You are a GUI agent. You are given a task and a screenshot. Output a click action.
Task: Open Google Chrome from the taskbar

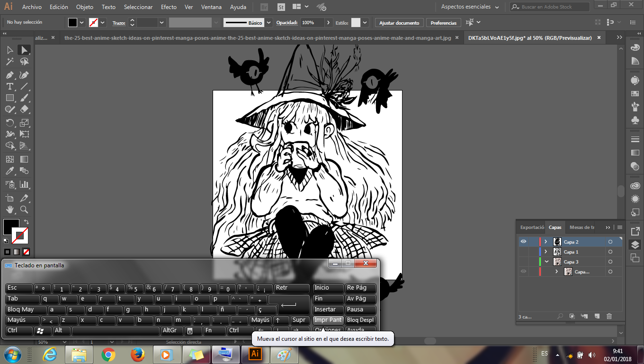(108, 354)
